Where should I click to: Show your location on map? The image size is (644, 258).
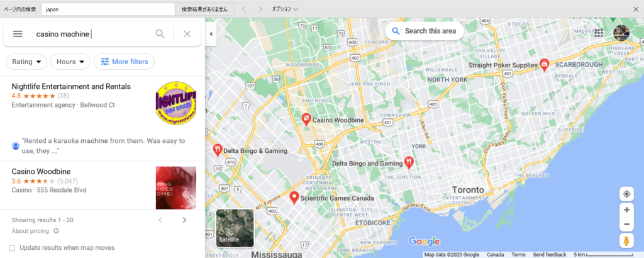coord(626,194)
